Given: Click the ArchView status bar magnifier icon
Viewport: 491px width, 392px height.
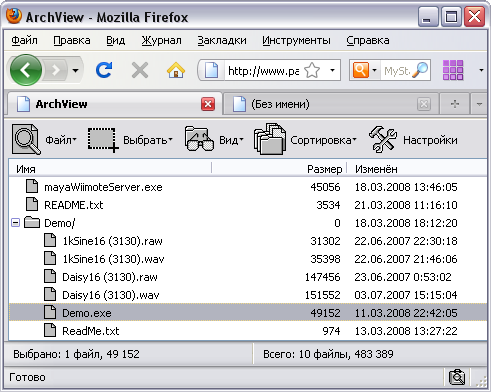Looking at the screenshot, I should pyautogui.click(x=457, y=377).
